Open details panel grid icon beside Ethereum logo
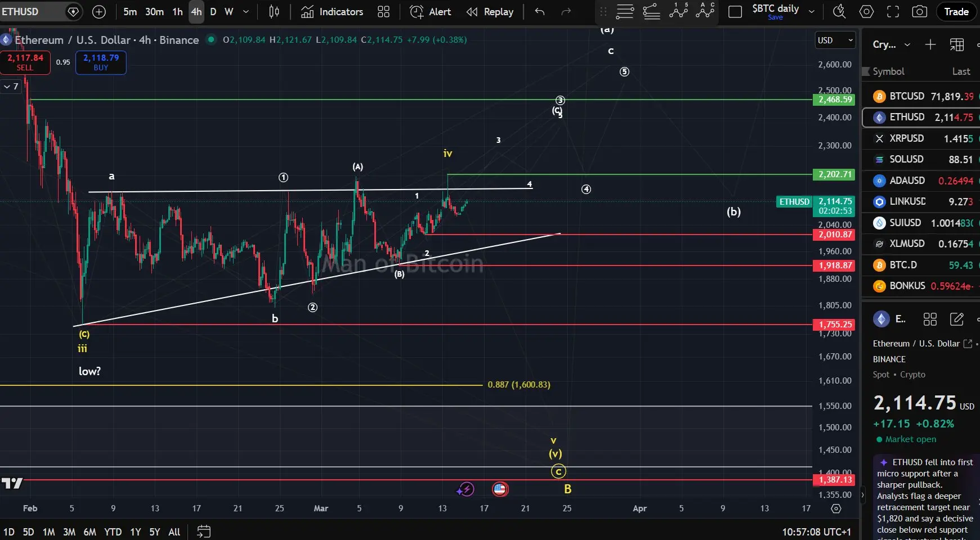Screen dimensions: 980x540 pyautogui.click(x=930, y=319)
